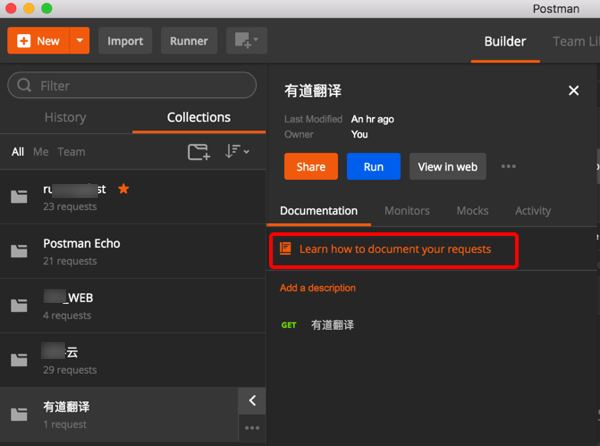
Task: Switch to the Builder tab
Action: click(505, 41)
